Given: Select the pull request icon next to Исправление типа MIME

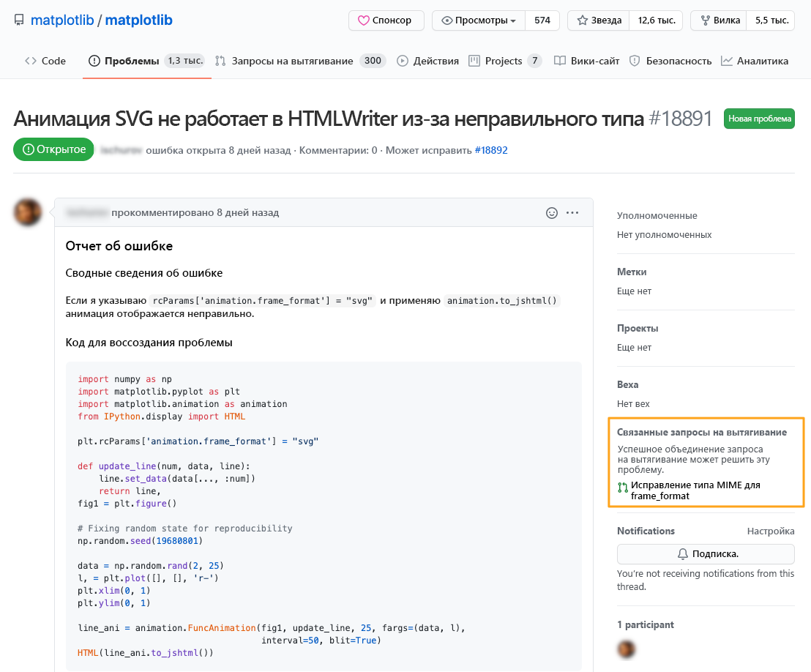Looking at the screenshot, I should point(624,485).
